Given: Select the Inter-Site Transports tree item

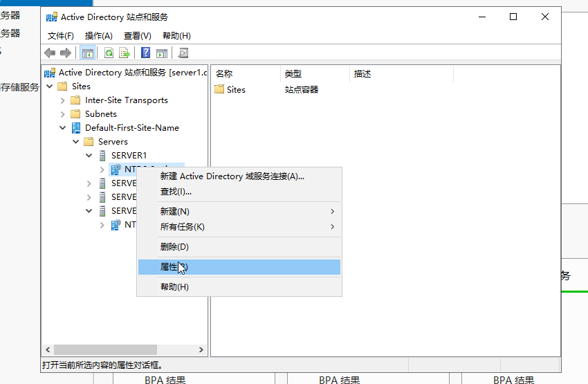Looking at the screenshot, I should point(127,100).
